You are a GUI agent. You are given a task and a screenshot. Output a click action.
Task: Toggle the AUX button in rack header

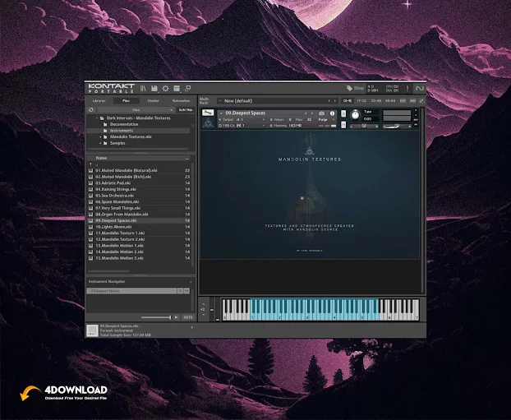click(x=412, y=101)
